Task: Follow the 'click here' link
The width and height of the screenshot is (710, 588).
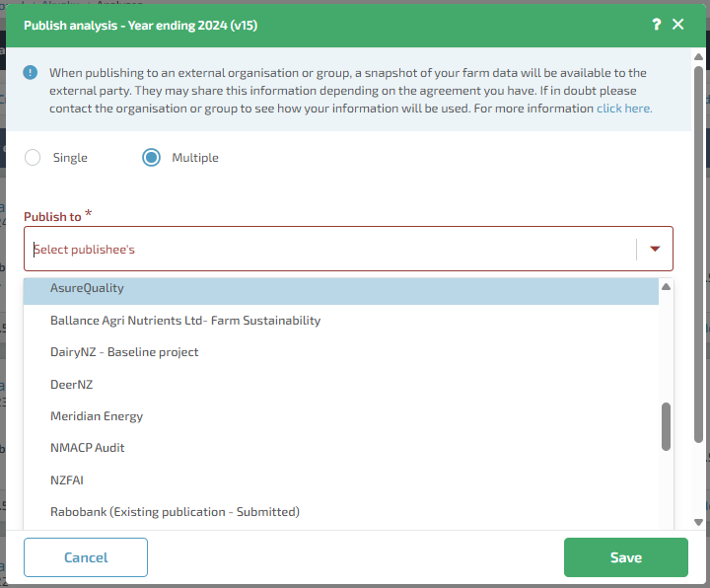Action: pyautogui.click(x=624, y=109)
